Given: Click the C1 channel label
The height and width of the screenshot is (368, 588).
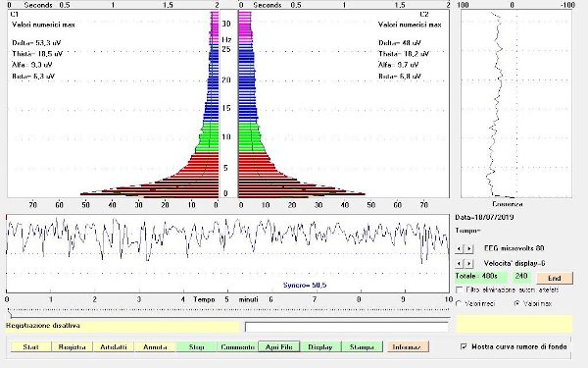Looking at the screenshot, I should pos(15,15).
